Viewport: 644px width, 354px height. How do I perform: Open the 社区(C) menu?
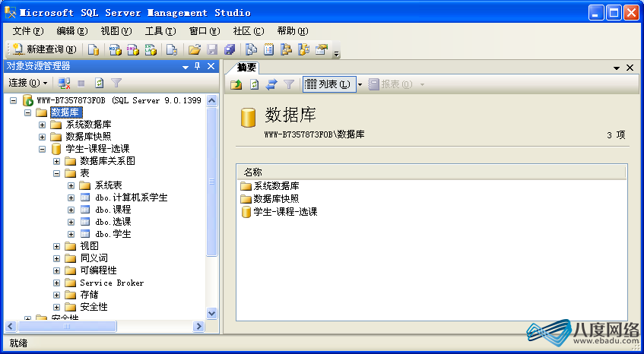coord(249,31)
